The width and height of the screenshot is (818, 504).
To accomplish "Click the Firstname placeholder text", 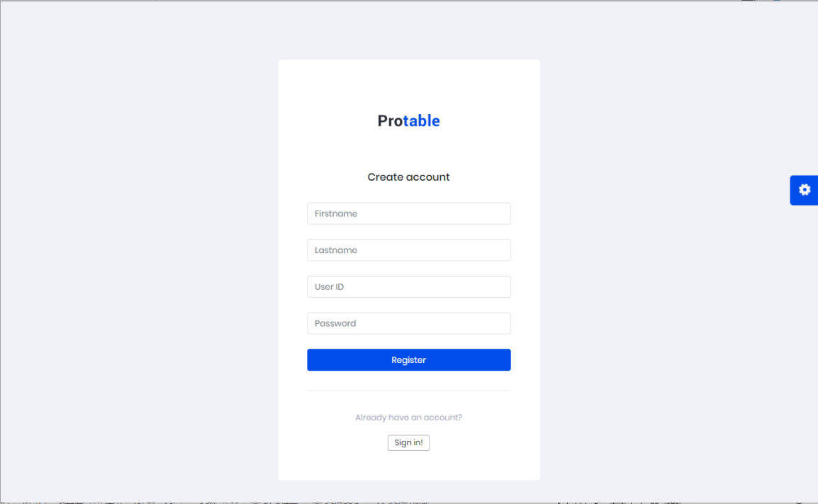I will pyautogui.click(x=336, y=213).
